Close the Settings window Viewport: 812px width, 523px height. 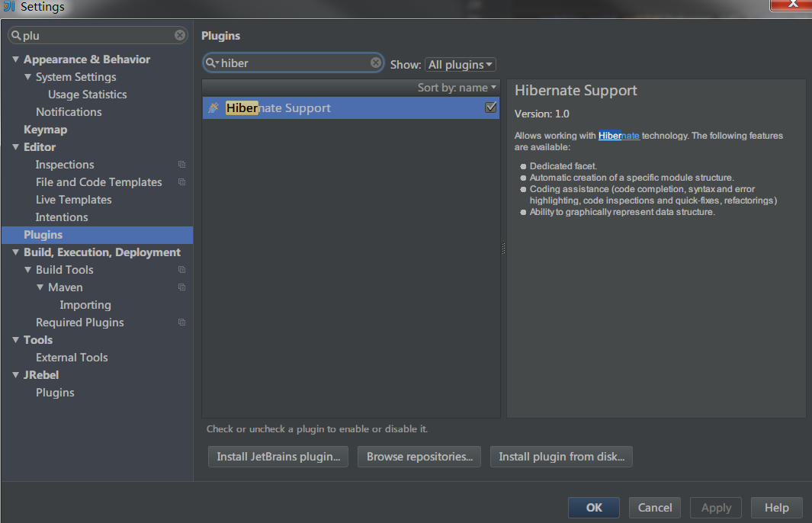(x=791, y=4)
